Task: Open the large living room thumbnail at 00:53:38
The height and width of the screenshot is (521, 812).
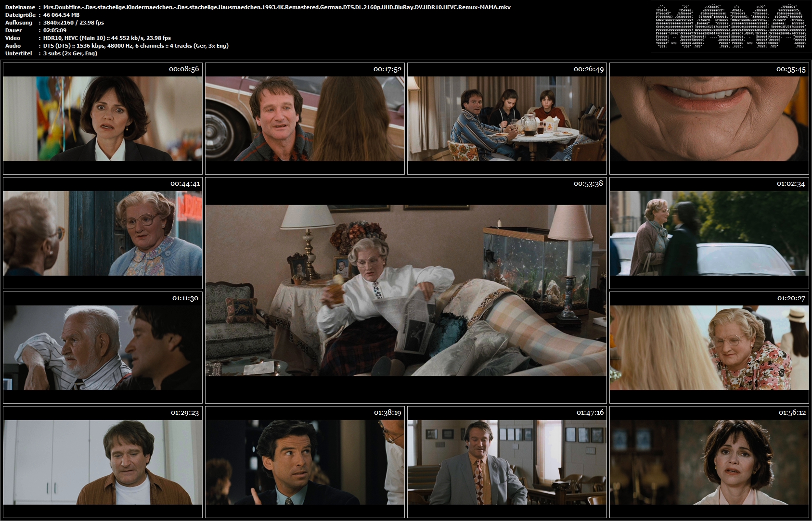Action: [x=406, y=290]
